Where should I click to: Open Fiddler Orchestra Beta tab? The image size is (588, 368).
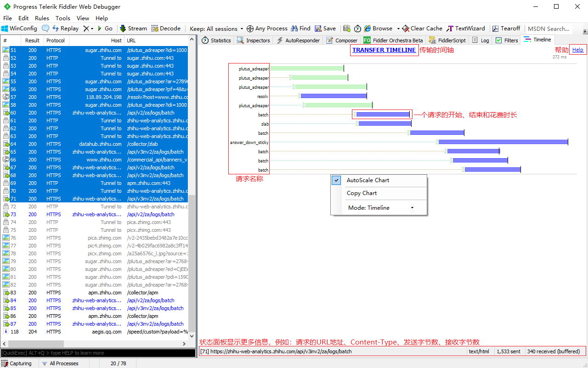click(393, 40)
